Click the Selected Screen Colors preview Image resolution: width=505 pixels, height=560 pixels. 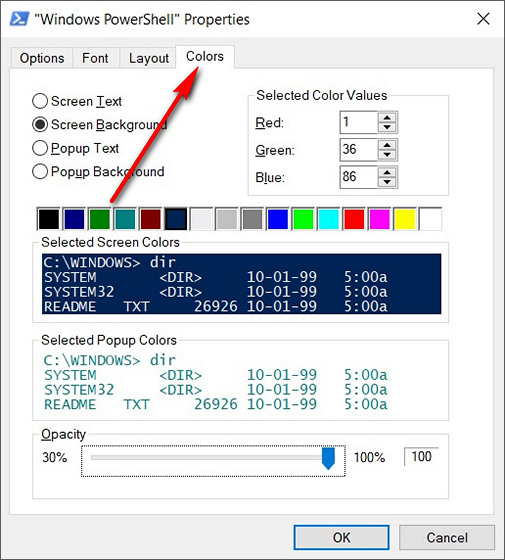(x=241, y=284)
